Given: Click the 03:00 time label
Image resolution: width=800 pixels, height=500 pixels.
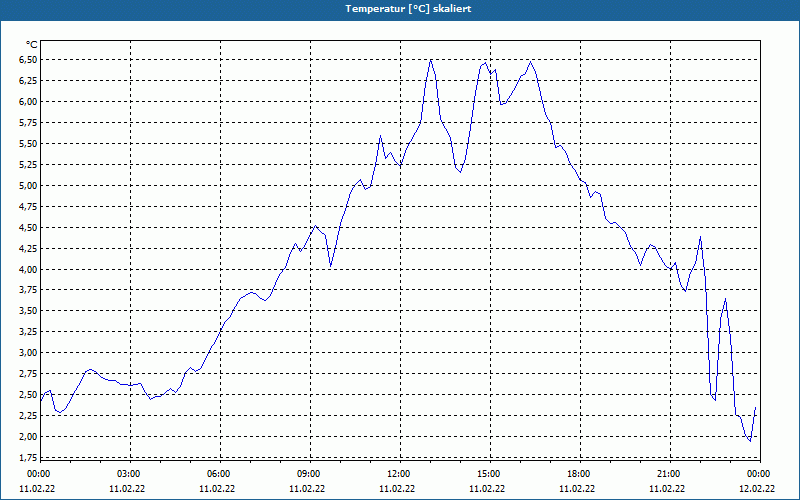Looking at the screenshot, I should pyautogui.click(x=131, y=474).
